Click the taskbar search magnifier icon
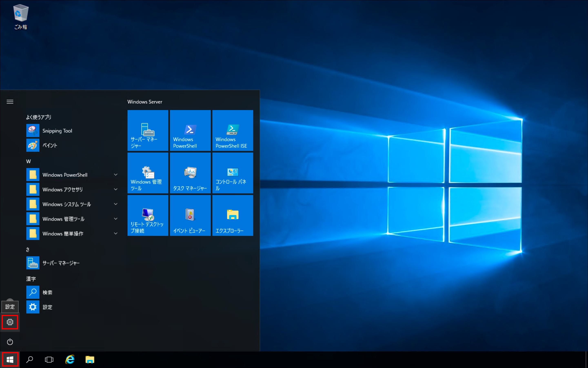 coord(30,359)
